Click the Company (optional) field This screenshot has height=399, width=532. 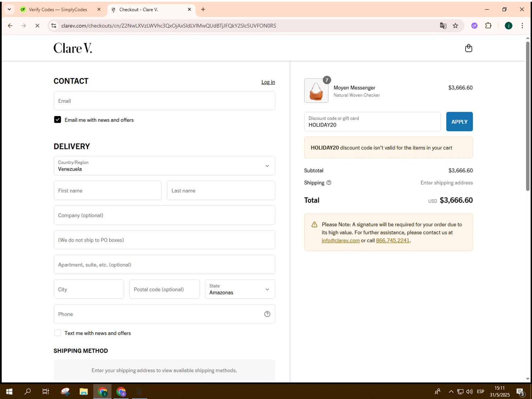pyautogui.click(x=164, y=215)
